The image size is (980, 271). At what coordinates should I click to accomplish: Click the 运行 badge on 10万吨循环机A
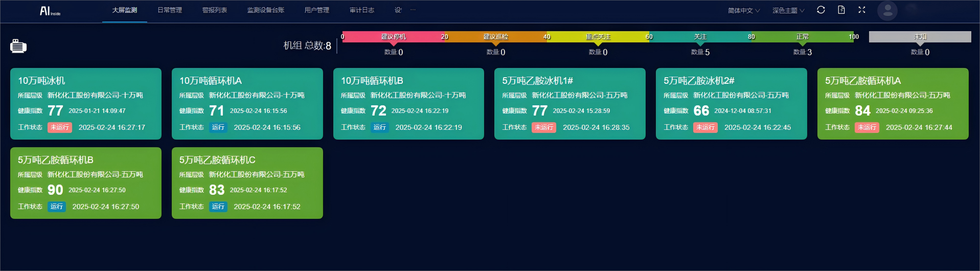click(218, 127)
